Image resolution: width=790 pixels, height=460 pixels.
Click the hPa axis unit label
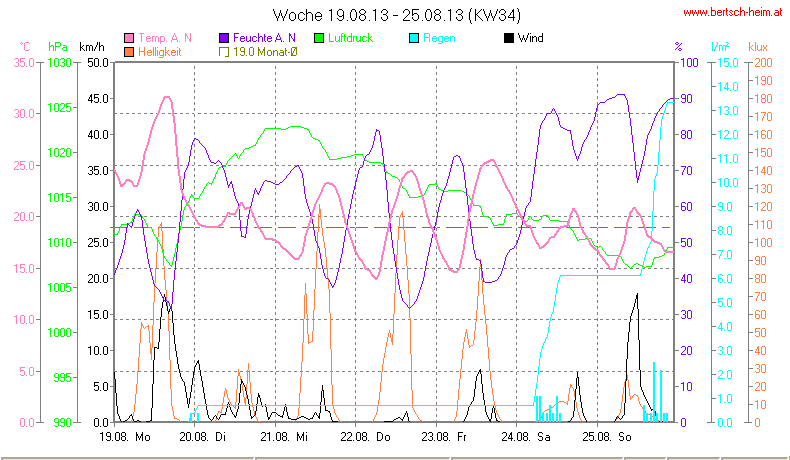click(x=58, y=47)
